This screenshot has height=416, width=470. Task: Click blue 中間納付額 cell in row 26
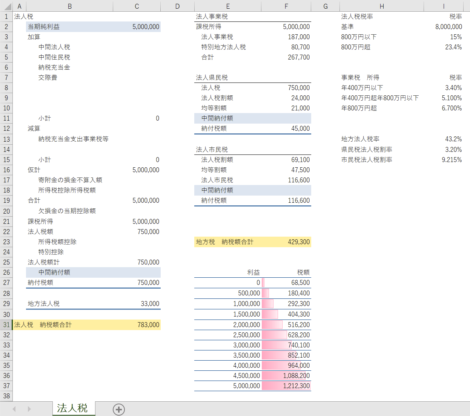pyautogui.click(x=70, y=272)
